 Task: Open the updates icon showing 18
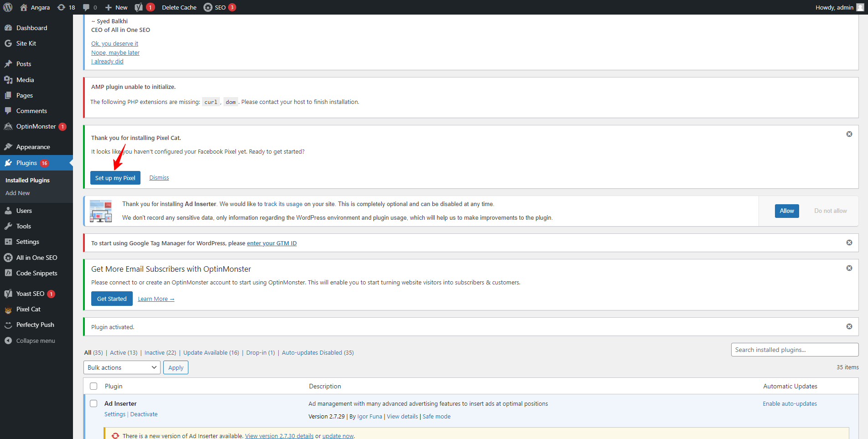click(x=61, y=7)
